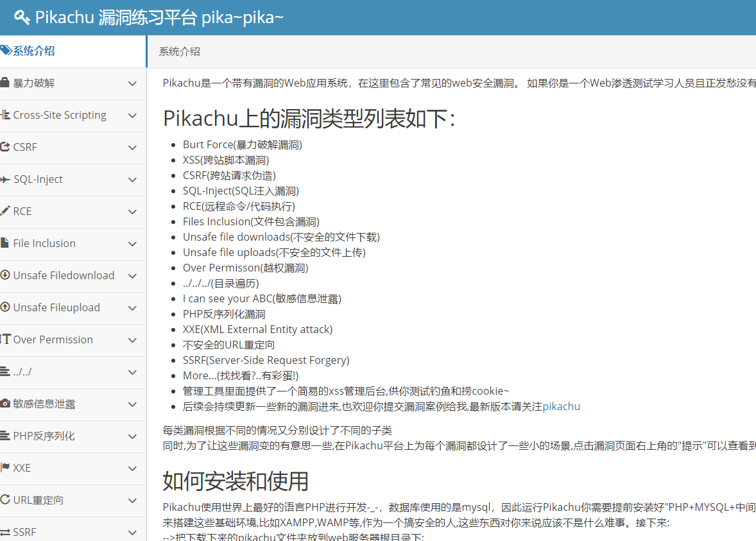756x541 pixels.
Task: Expand the Over Permission chevron
Action: [x=133, y=340]
